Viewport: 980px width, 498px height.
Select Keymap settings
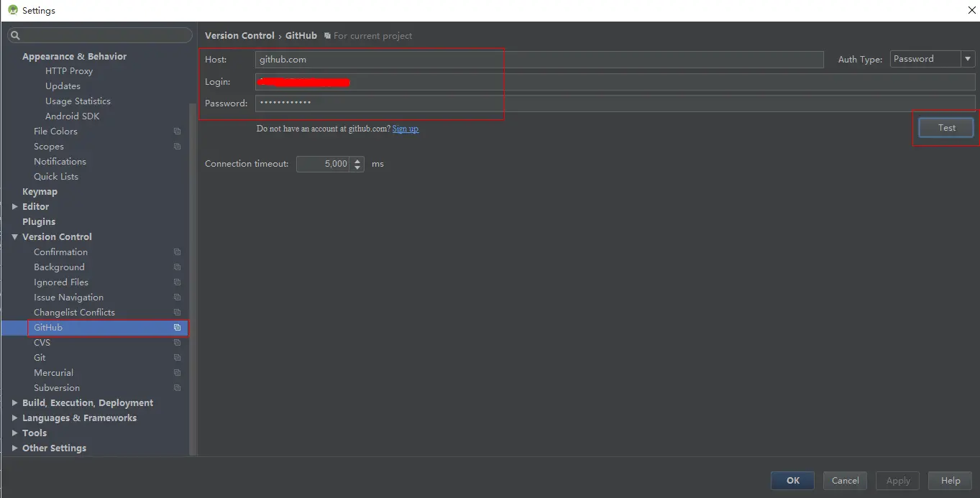pos(40,192)
